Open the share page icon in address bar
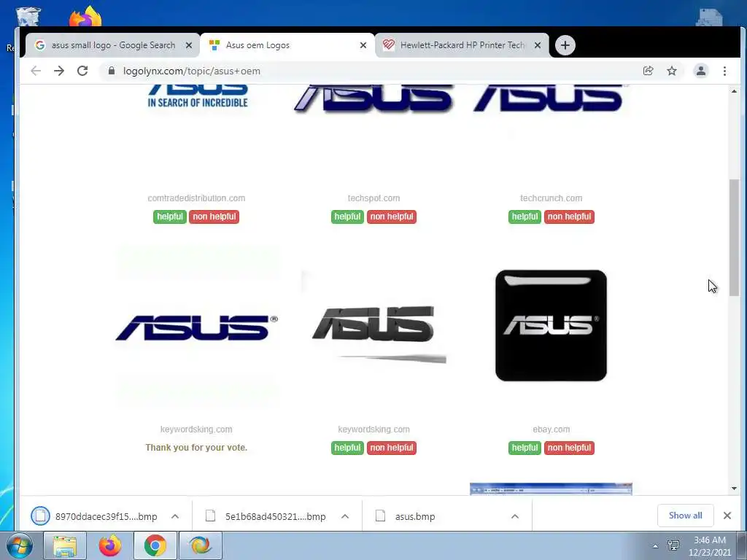This screenshot has width=747, height=560. pos(648,71)
